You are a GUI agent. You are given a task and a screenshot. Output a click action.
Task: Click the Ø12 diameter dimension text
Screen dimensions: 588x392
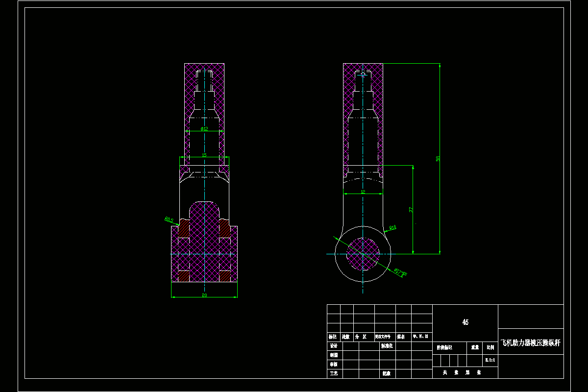pos(204,129)
